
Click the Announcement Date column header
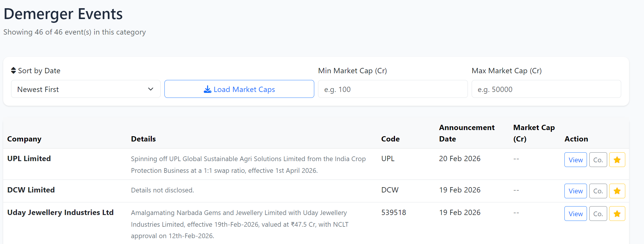pos(467,133)
